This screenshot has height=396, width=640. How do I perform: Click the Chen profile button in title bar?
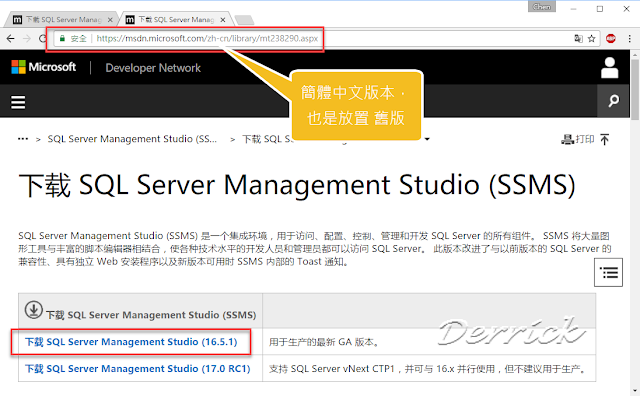tap(542, 7)
